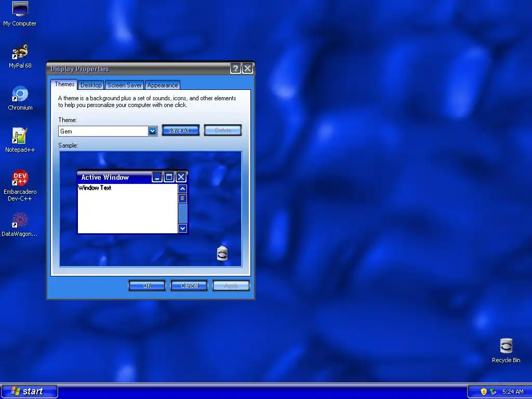The image size is (532, 399).
Task: Select the DataWagon desktop shortcut
Action: 20,224
